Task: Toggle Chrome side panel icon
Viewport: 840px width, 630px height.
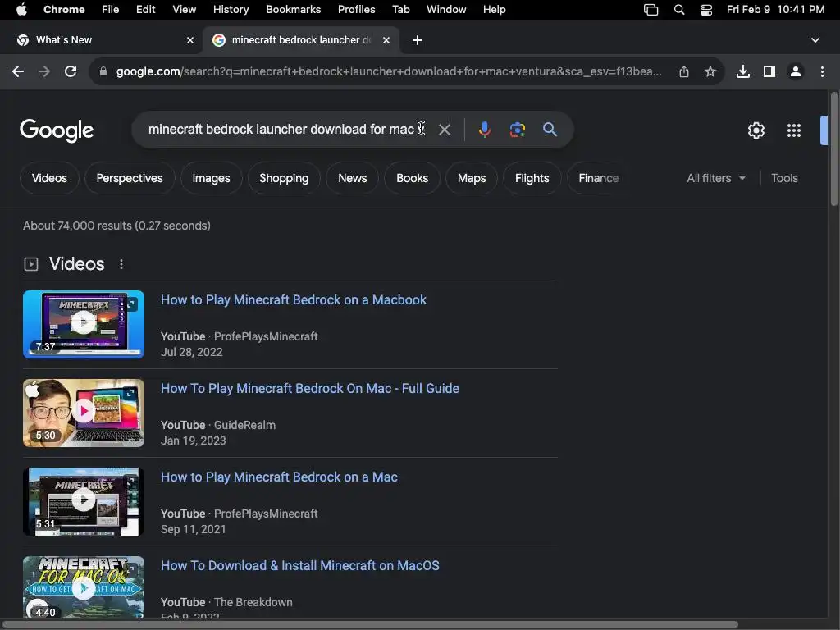Action: coord(769,71)
